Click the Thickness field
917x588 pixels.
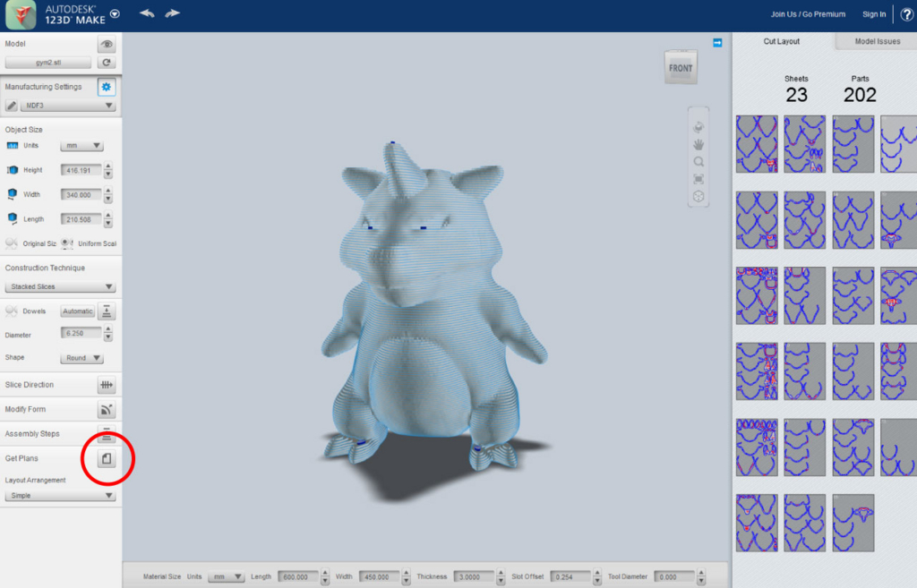click(475, 577)
